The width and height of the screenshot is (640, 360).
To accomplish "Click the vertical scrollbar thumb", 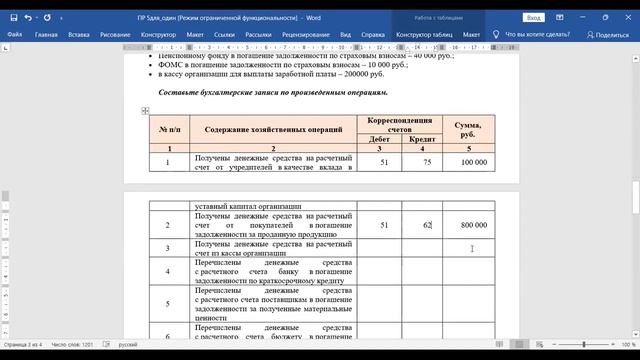I will (636, 197).
